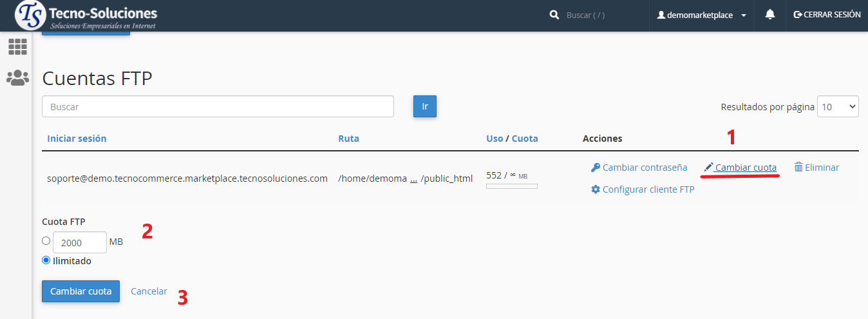Click the search magnifier icon in header

pos(554,15)
